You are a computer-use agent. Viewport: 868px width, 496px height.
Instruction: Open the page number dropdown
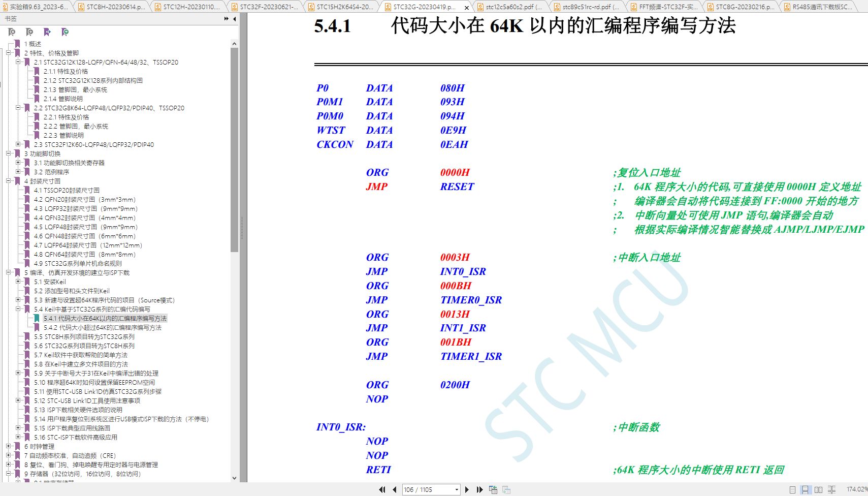click(x=457, y=489)
